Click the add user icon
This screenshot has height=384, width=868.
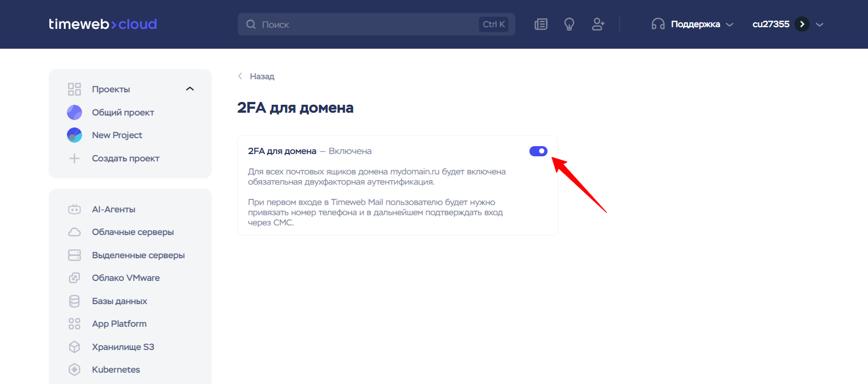[598, 24]
